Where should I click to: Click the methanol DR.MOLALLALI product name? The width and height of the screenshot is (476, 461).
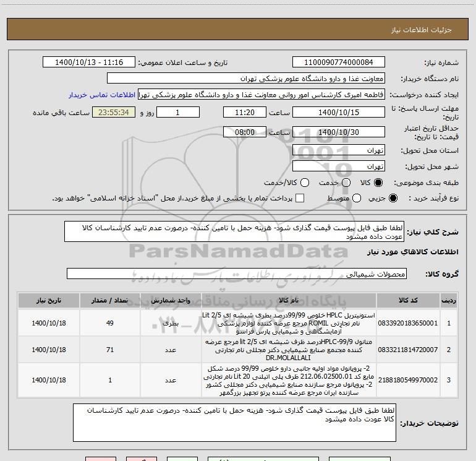[289, 350]
